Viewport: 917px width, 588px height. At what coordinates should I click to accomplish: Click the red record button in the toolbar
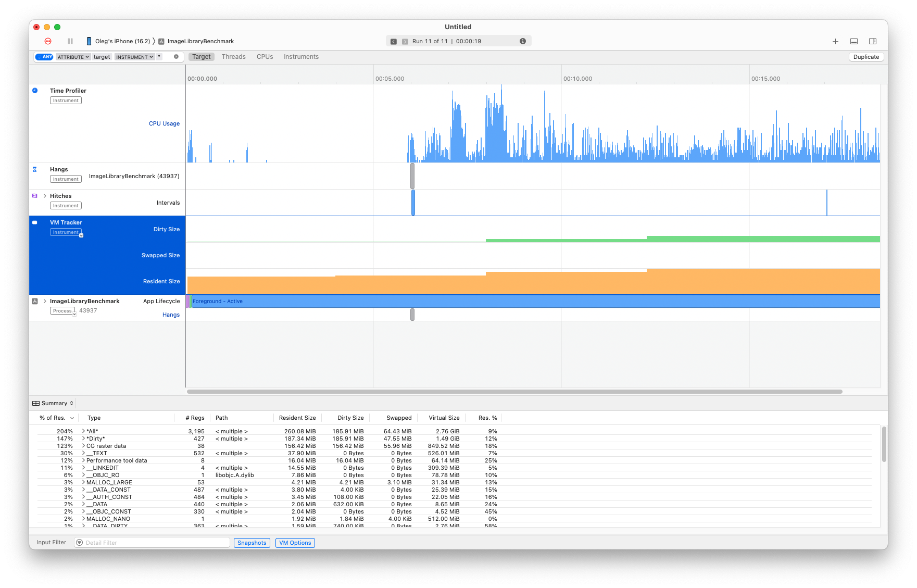(x=48, y=41)
